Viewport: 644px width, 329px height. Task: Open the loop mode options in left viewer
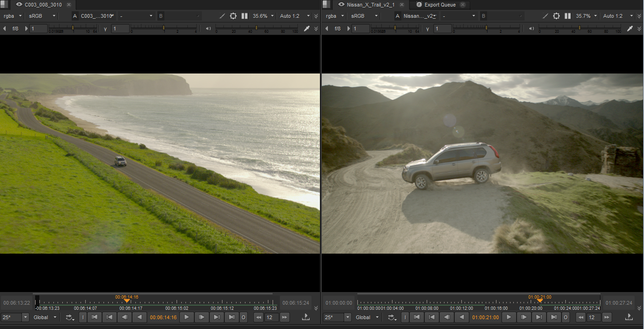click(70, 317)
